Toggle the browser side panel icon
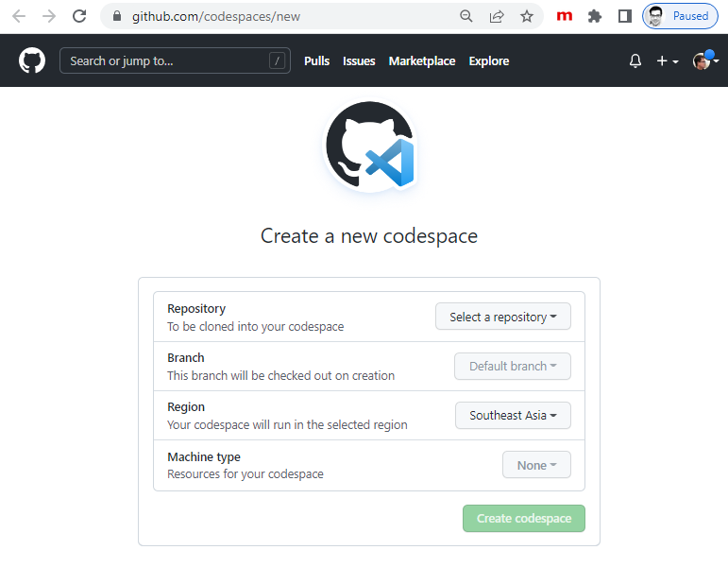 (625, 16)
